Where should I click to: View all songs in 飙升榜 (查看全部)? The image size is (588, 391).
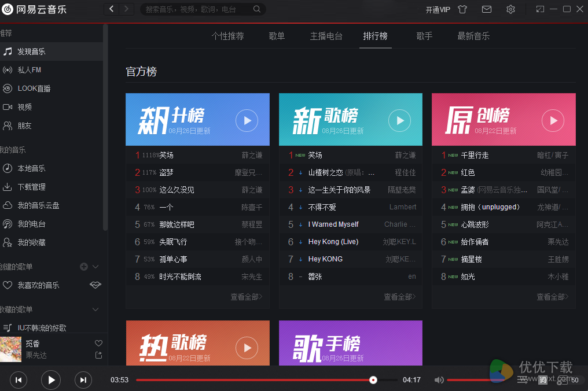[x=247, y=297]
